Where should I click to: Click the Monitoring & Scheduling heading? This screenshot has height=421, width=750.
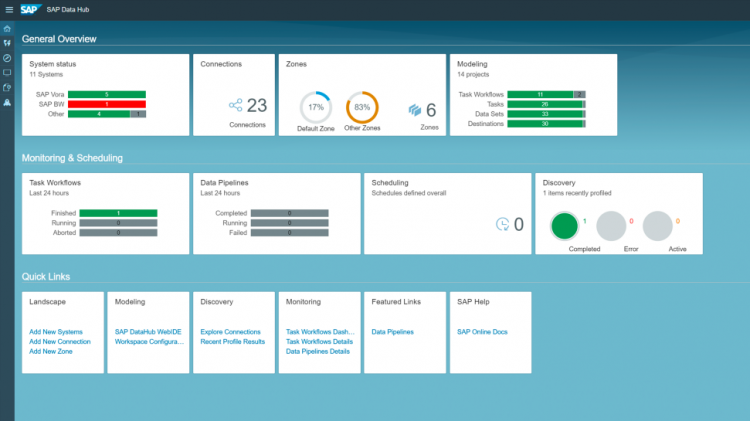(72, 158)
